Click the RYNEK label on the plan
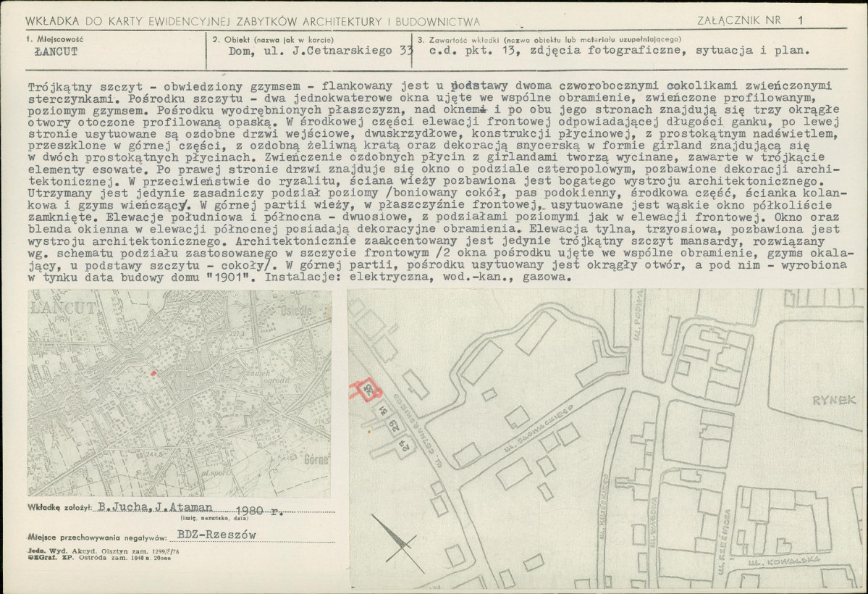 click(834, 400)
